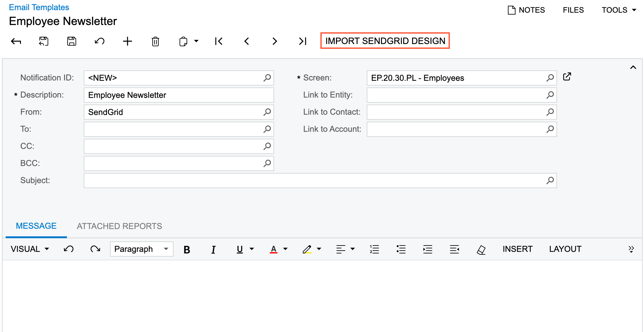The height and width of the screenshot is (332, 644).
Task: Click the Add New record plus icon
Action: 127,41
